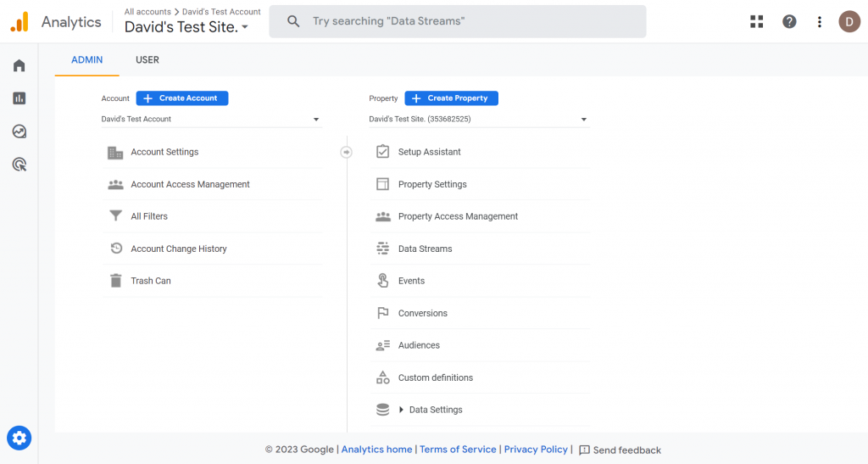Screen dimensions: 868x464
Task: Open Advertising icon in left sidebar
Action: 19,165
